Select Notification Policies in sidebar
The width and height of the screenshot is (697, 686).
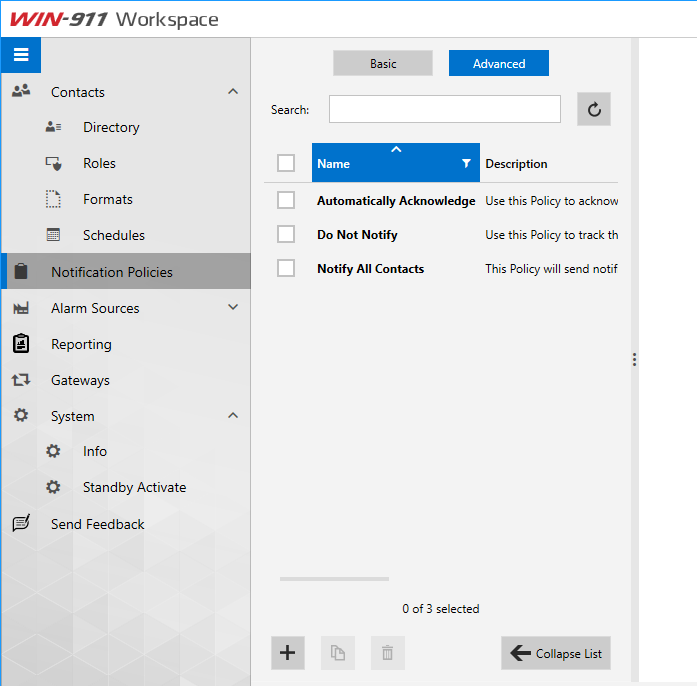point(126,271)
